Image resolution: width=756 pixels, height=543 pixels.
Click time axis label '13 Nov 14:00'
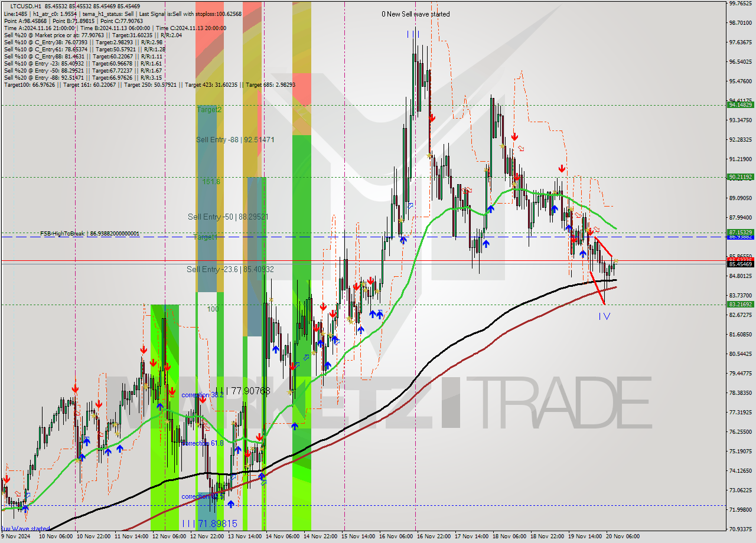[x=245, y=537]
